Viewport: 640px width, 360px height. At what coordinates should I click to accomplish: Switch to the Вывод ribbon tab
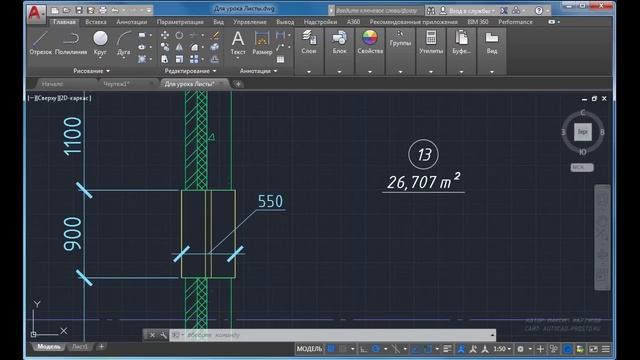click(x=285, y=22)
